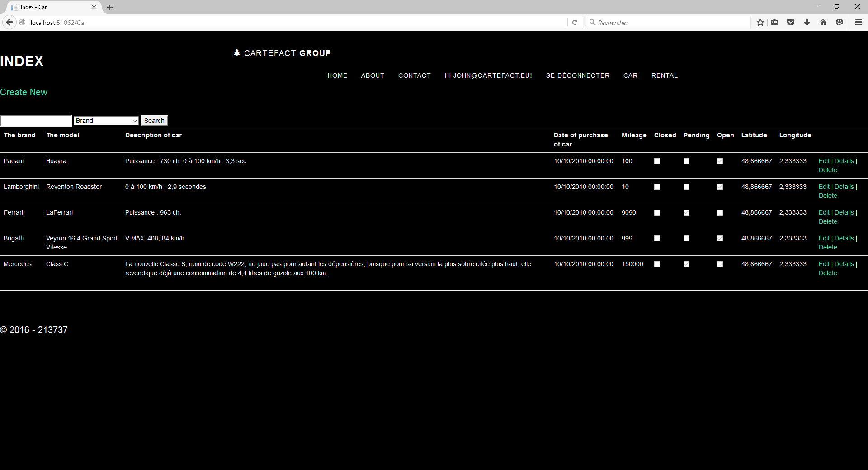Click the Create New link
This screenshot has width=868, height=470.
[x=24, y=92]
